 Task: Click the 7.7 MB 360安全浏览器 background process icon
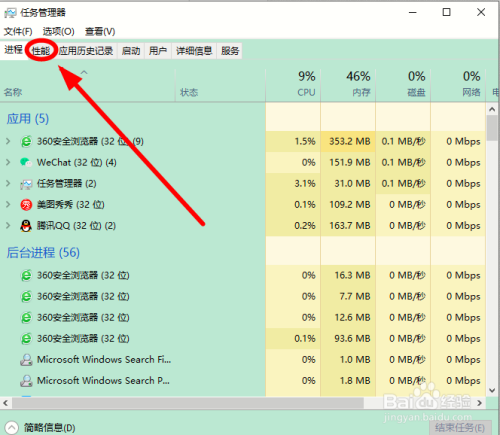(26, 296)
